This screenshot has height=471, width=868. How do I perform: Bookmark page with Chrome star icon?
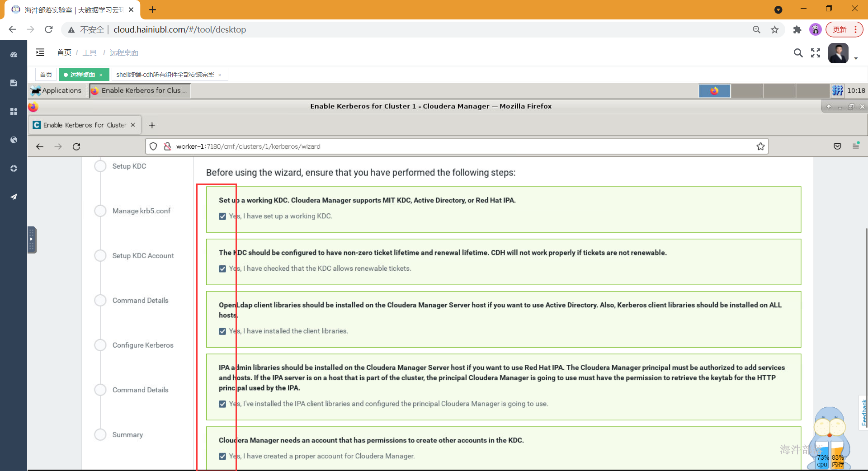pyautogui.click(x=775, y=29)
